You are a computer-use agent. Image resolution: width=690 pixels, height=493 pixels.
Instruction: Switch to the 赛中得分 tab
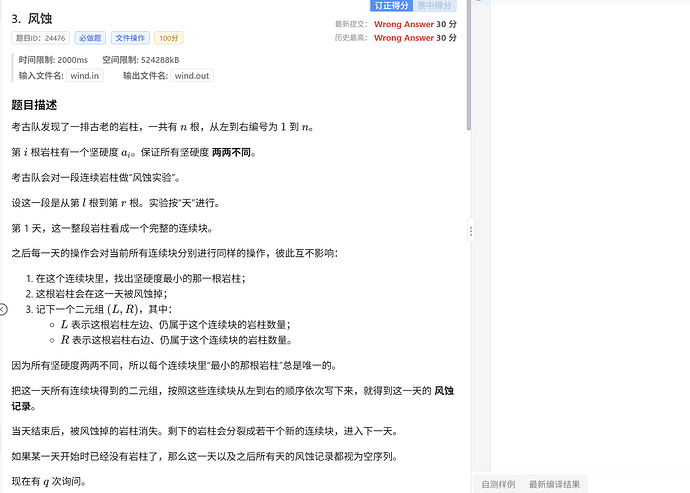(x=435, y=5)
